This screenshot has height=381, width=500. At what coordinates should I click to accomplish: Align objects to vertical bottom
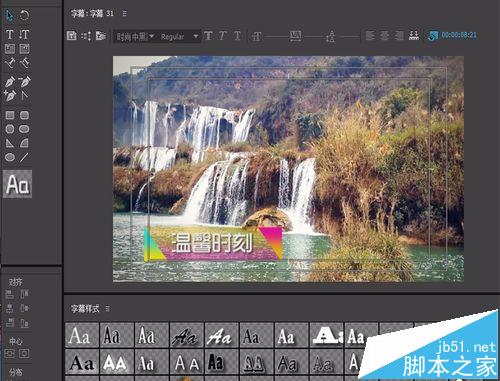[x=24, y=323]
